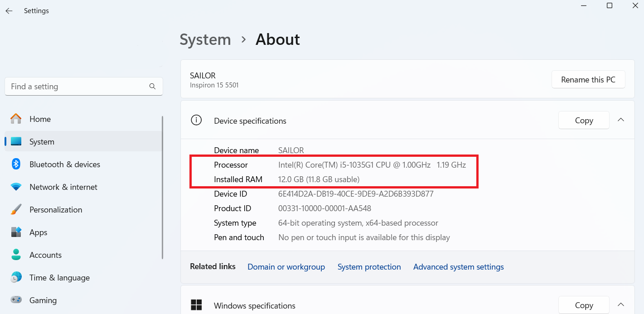The width and height of the screenshot is (644, 314).
Task: Click the 12.0 GB installed RAM value
Action: click(x=319, y=179)
